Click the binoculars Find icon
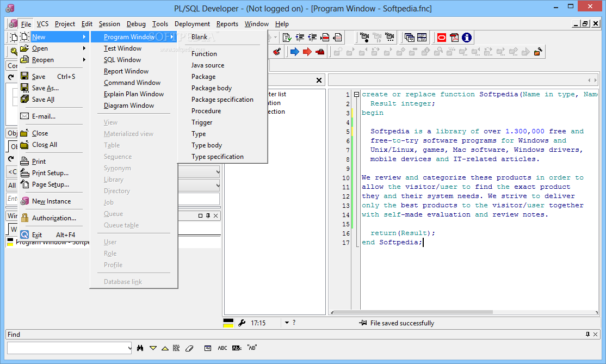Viewport: 606px width, 364px height. 140,348
